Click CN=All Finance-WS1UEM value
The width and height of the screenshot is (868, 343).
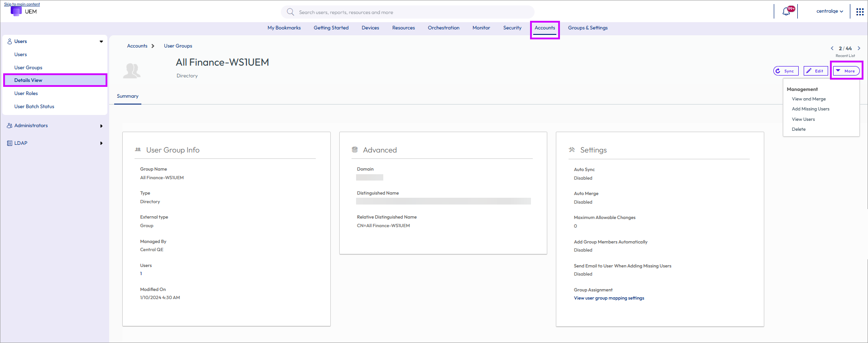click(383, 226)
